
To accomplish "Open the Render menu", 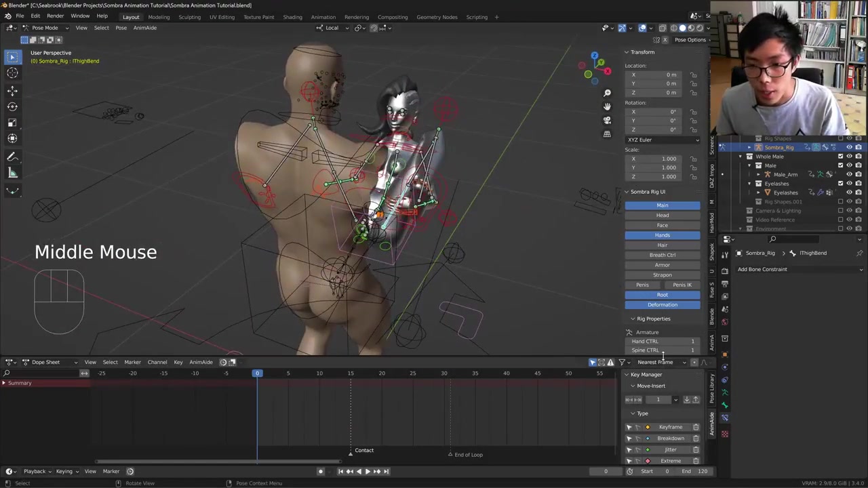I will click(55, 16).
